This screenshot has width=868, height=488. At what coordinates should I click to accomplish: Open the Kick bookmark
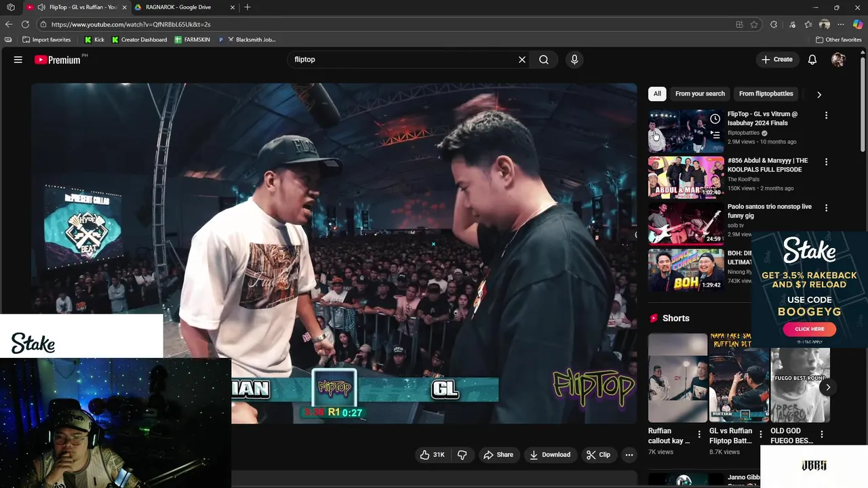point(94,40)
